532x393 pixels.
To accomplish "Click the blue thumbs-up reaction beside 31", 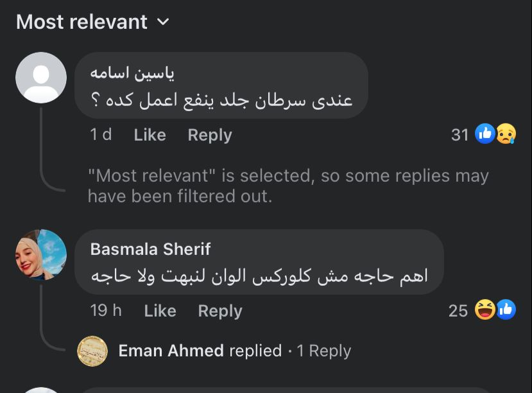I will pos(485,134).
